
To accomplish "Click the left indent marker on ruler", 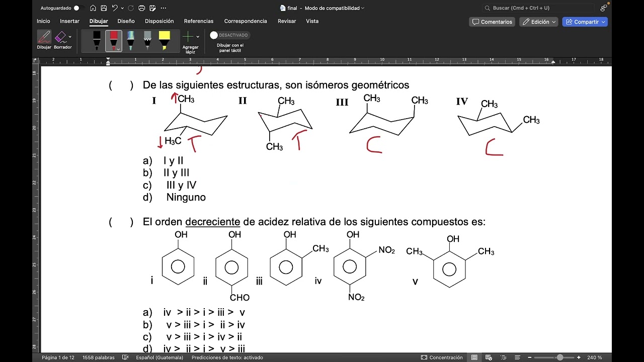I will [108, 61].
